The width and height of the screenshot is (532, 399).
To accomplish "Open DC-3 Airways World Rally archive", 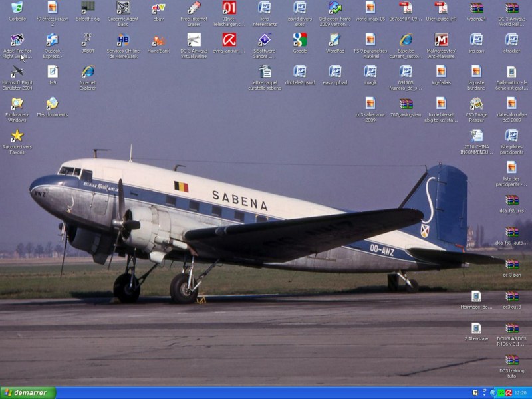I will click(511, 7).
